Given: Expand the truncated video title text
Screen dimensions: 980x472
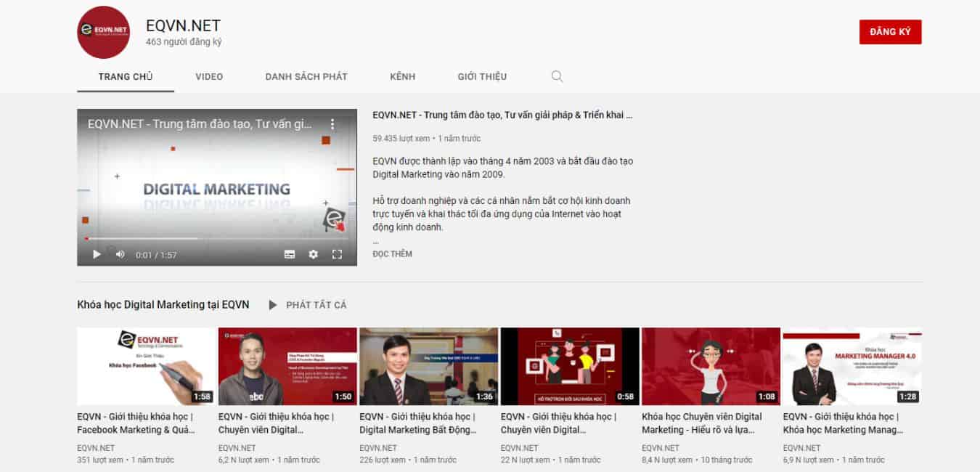Looking at the screenshot, I should coord(502,115).
